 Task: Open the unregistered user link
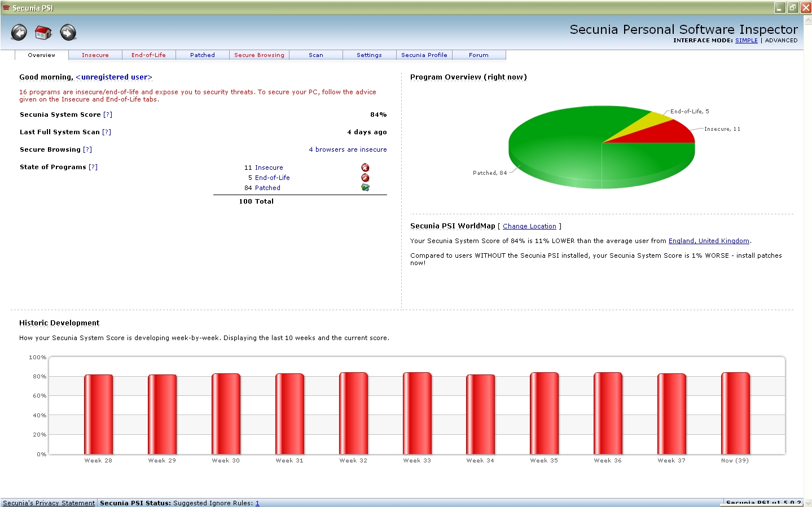tap(114, 77)
